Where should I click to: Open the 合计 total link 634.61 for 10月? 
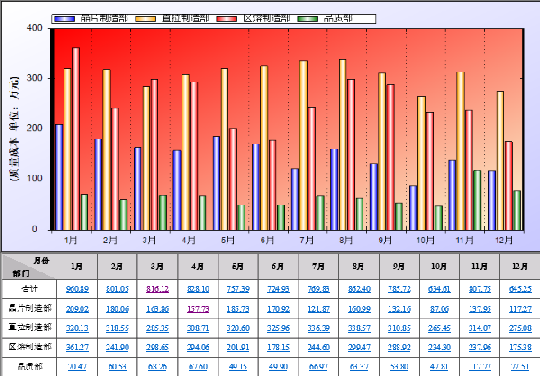tap(439, 289)
